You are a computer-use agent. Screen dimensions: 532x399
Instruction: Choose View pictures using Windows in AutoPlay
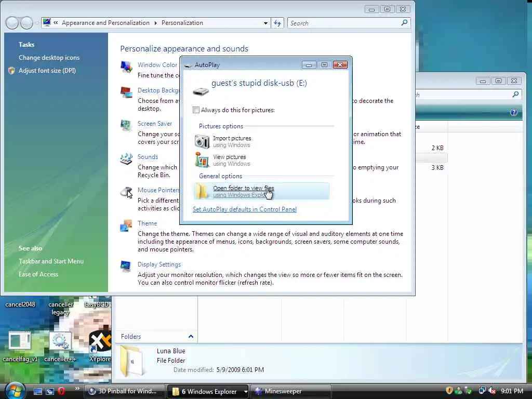tap(261, 160)
